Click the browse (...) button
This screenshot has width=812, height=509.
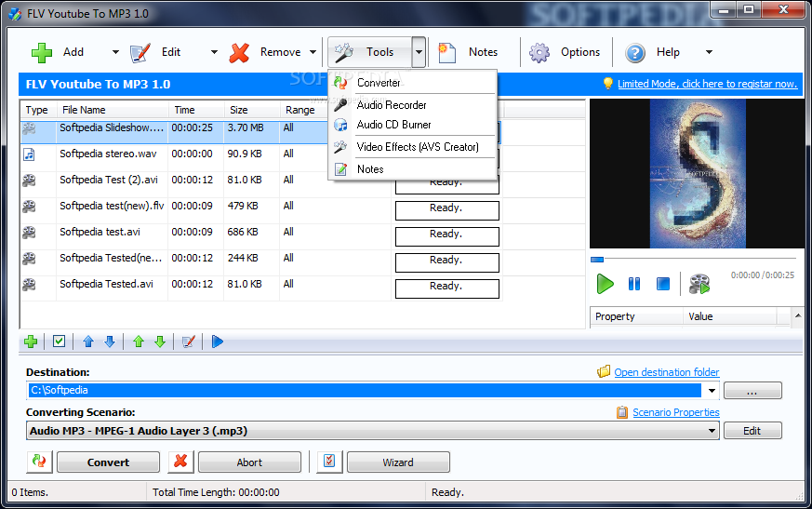click(752, 391)
